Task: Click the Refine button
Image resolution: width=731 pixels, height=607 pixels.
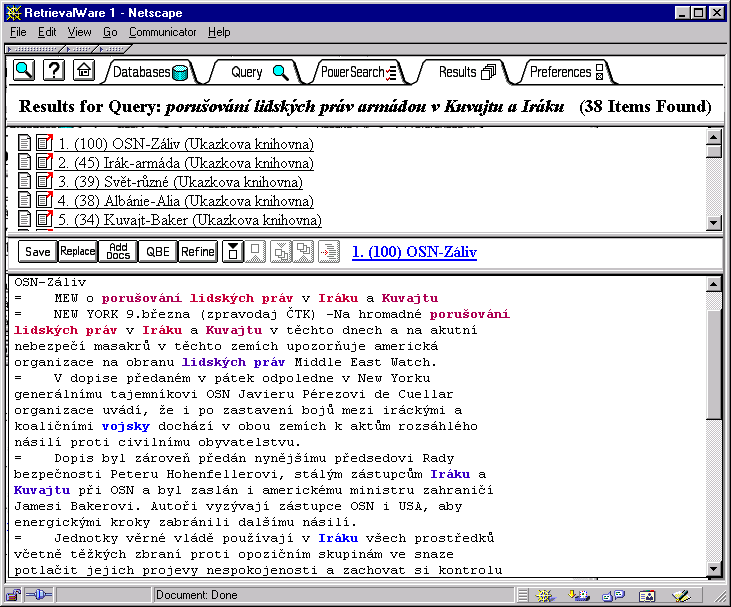Action: point(198,252)
